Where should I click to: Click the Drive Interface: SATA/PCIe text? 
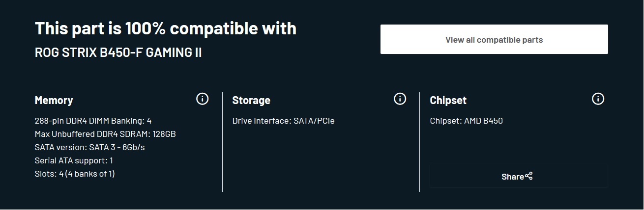click(283, 121)
